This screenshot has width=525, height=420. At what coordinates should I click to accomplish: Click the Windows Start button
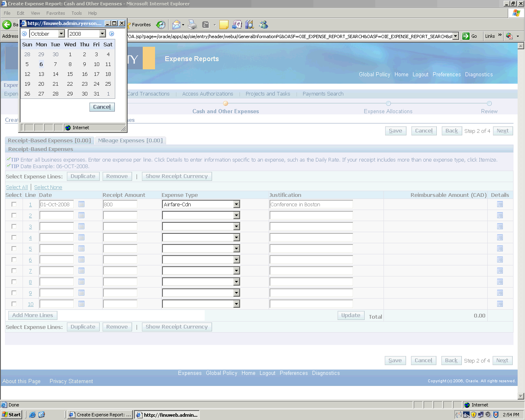tap(12, 415)
